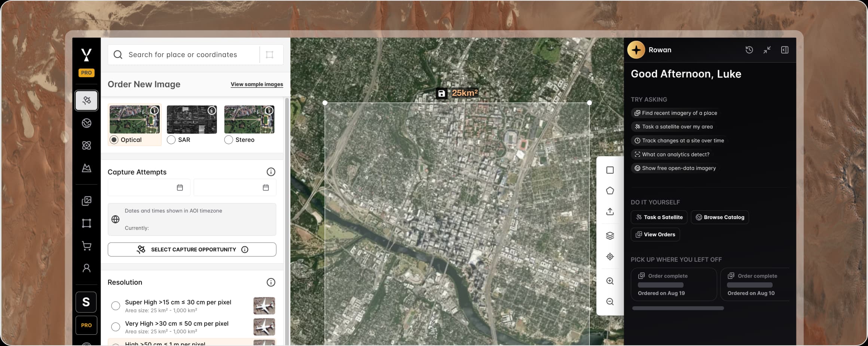
Task: Choose 'What can analytics detect?' suggestion
Action: (x=672, y=154)
